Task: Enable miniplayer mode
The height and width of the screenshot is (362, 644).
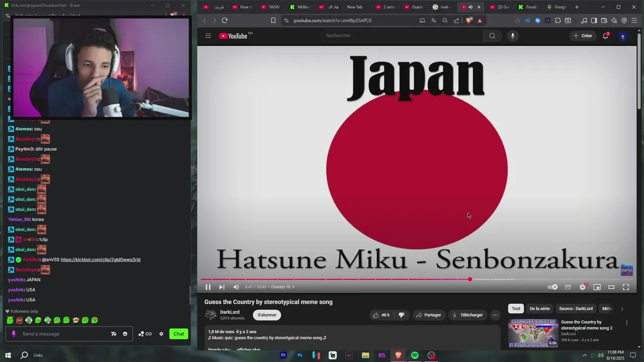Action: pos(597,287)
